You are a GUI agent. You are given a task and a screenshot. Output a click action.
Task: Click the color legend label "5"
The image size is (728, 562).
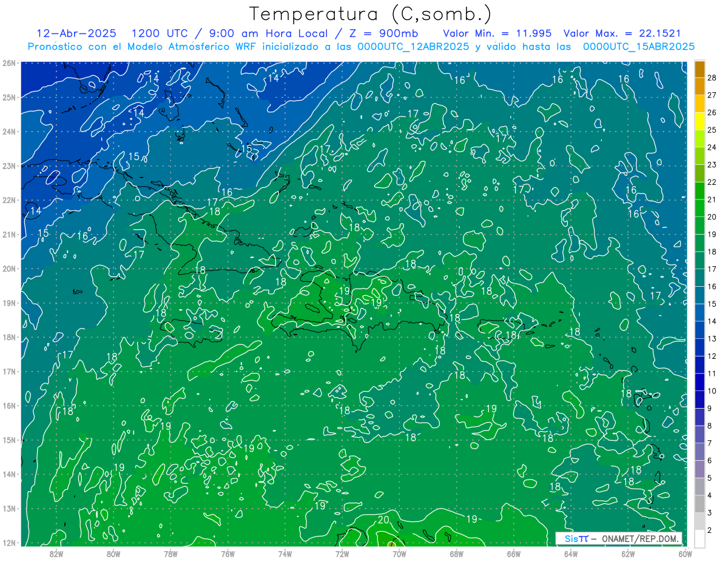click(710, 478)
